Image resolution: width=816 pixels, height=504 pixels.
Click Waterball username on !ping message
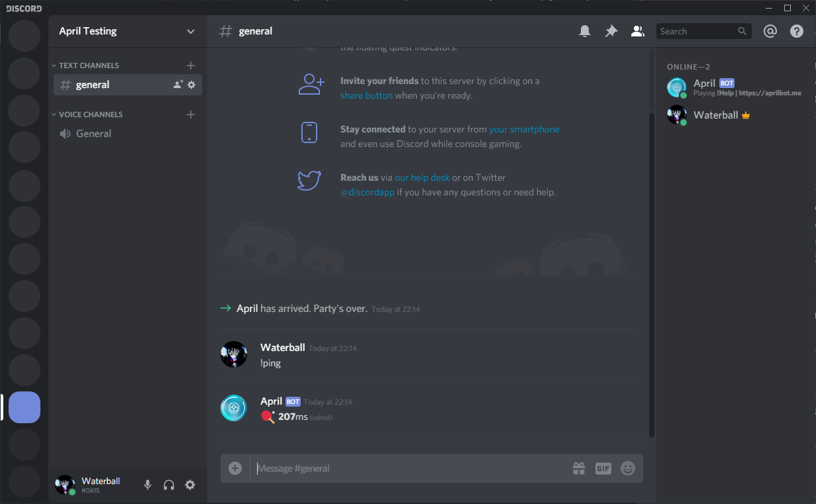283,348
